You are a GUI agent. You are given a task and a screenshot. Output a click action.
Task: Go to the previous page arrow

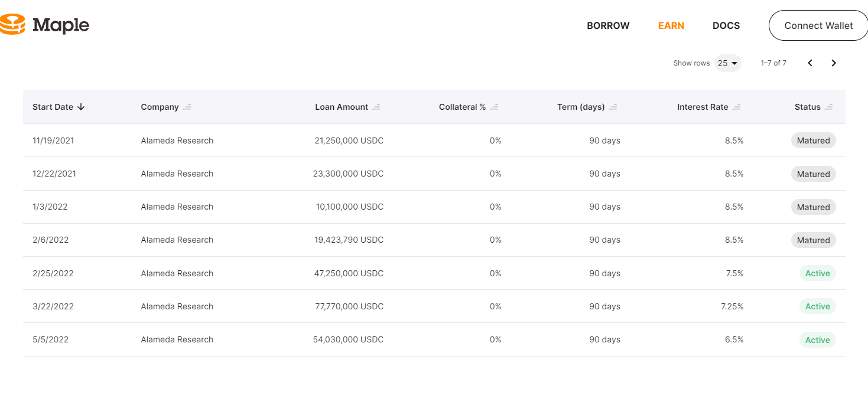click(810, 63)
